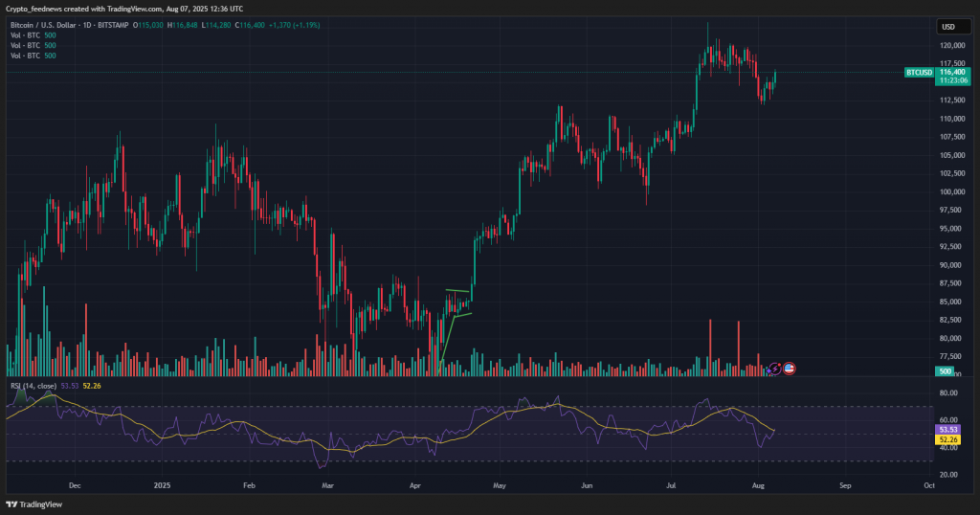Click the US flag economic event icon
This screenshot has height=515, width=980.
[x=790, y=368]
